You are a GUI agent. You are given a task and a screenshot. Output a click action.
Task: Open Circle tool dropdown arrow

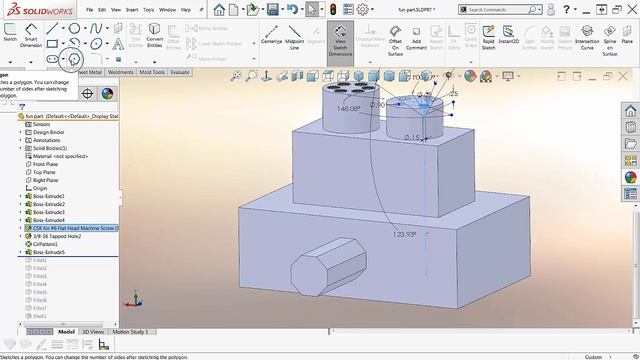pos(85,29)
